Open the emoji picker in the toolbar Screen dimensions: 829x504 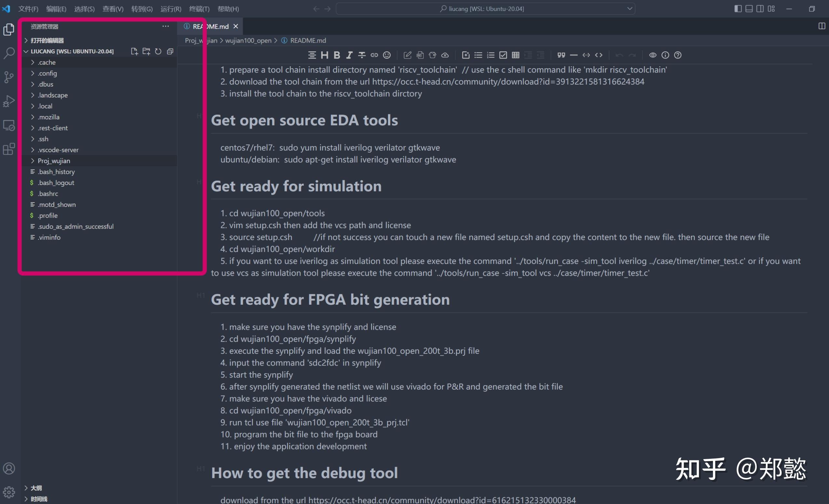click(x=387, y=55)
